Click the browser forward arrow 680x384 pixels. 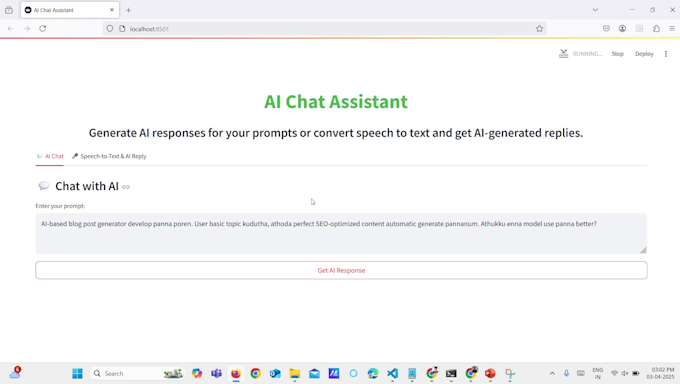tap(26, 29)
